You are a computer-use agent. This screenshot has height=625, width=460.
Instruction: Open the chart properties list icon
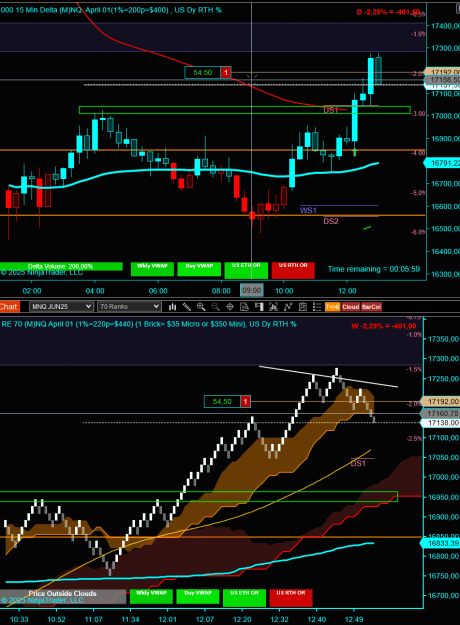tap(317, 307)
